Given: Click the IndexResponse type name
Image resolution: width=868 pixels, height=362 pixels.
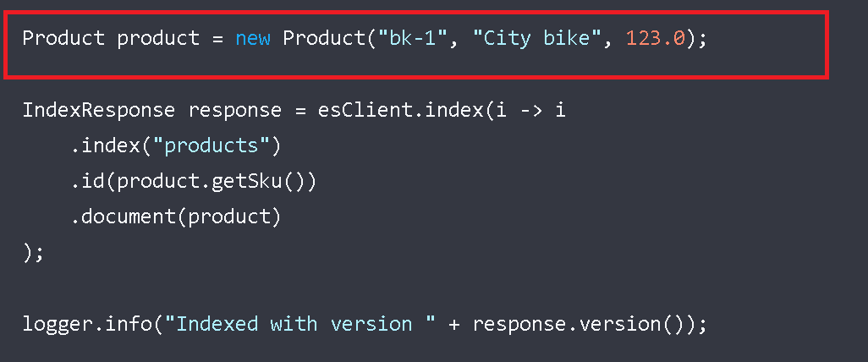Looking at the screenshot, I should pyautogui.click(x=99, y=111).
